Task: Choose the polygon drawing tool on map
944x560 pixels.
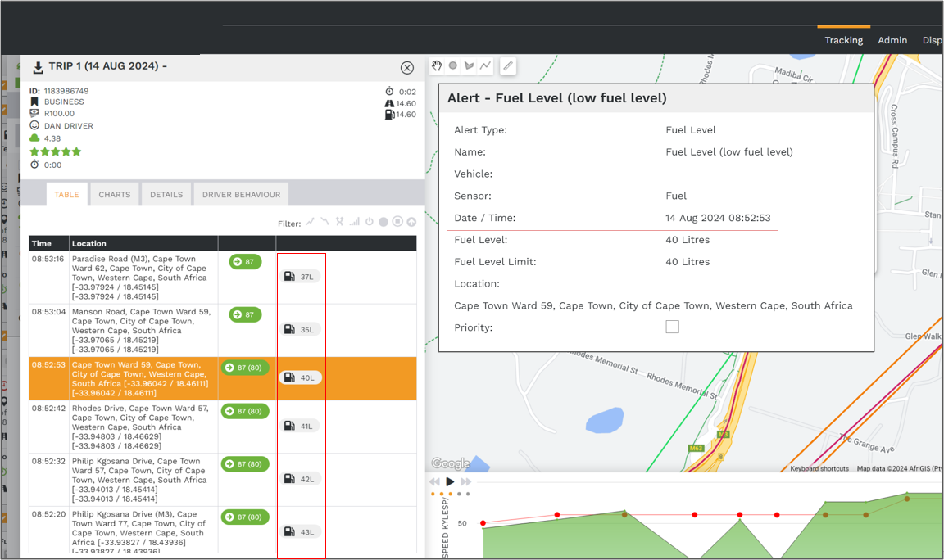Action: coord(469,65)
